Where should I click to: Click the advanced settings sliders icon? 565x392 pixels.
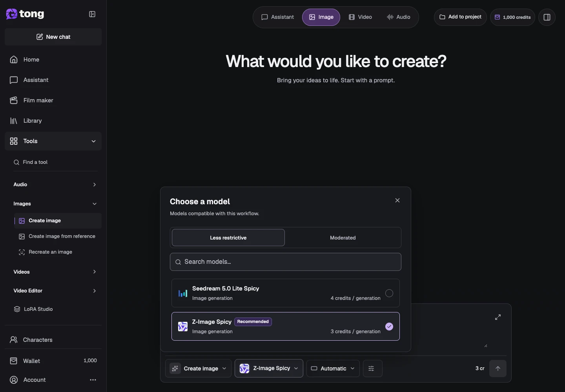(372, 368)
